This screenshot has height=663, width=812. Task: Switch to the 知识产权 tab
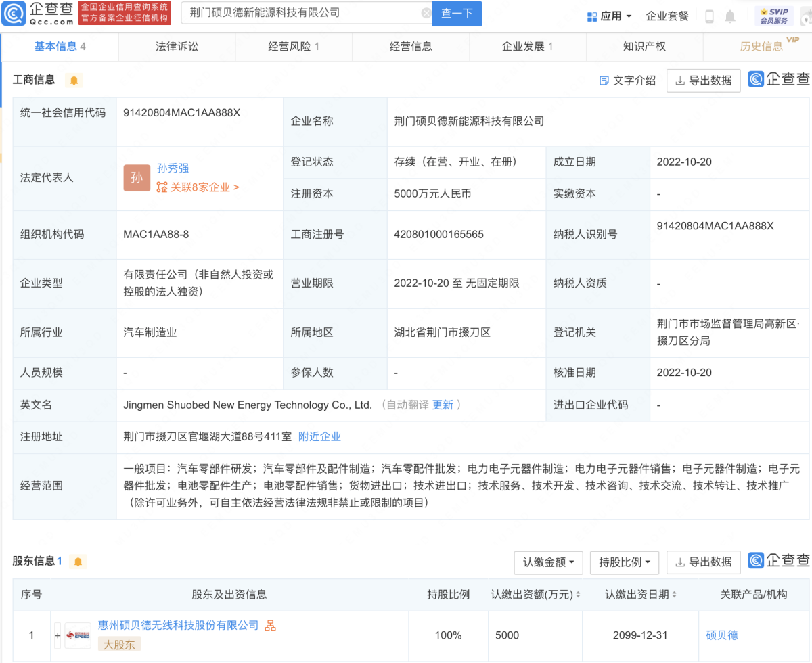(644, 47)
